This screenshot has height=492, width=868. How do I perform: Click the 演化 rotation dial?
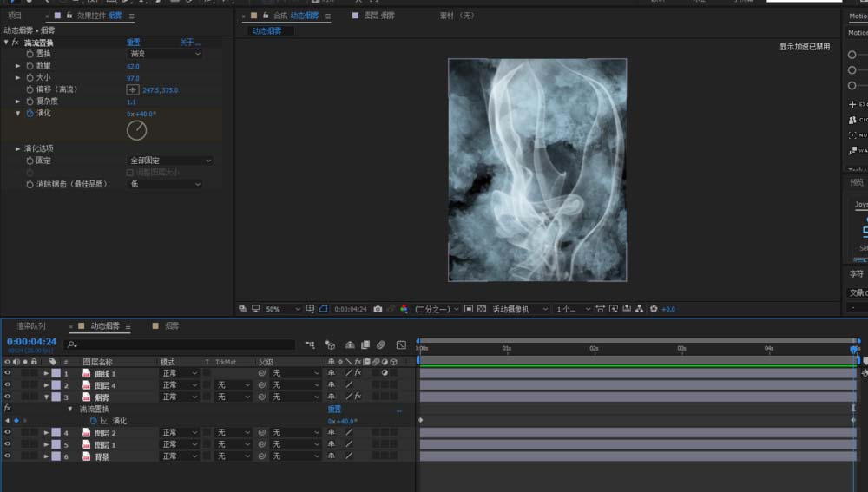tap(136, 130)
